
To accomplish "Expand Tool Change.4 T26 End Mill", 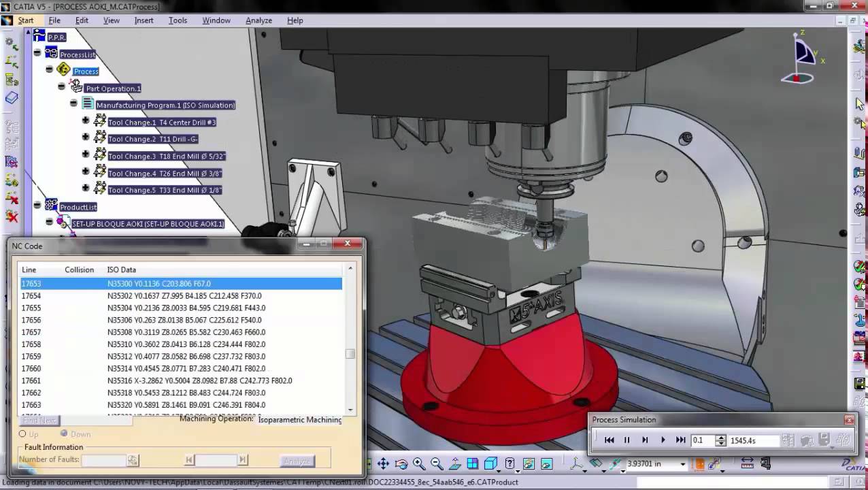I will pyautogui.click(x=86, y=171).
